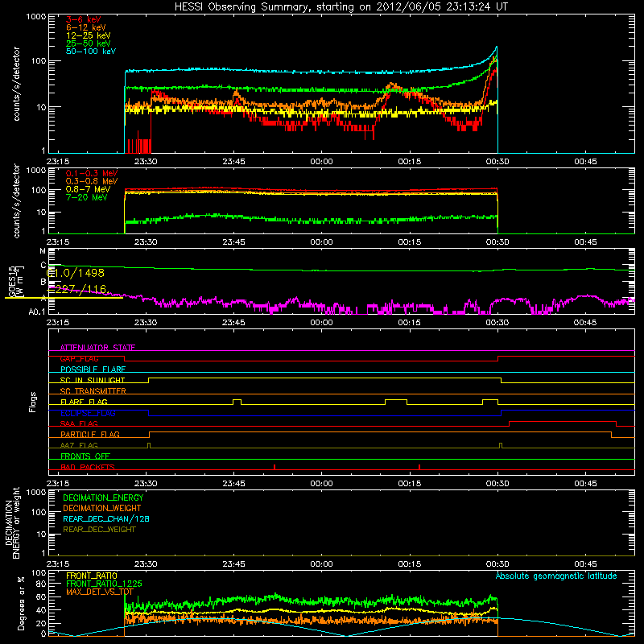This screenshot has height=644, width=644.
Task: Click the 00:30 tick label under GOES panel
Action: coord(497,323)
